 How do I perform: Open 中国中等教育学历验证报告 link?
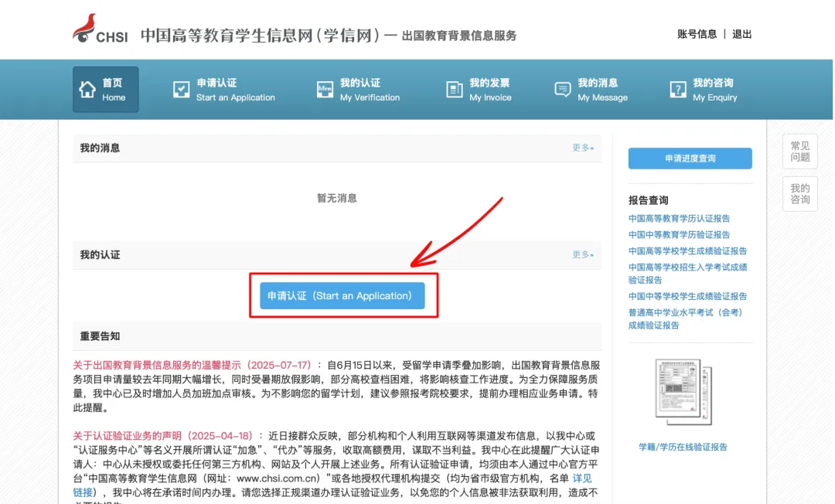pos(679,235)
